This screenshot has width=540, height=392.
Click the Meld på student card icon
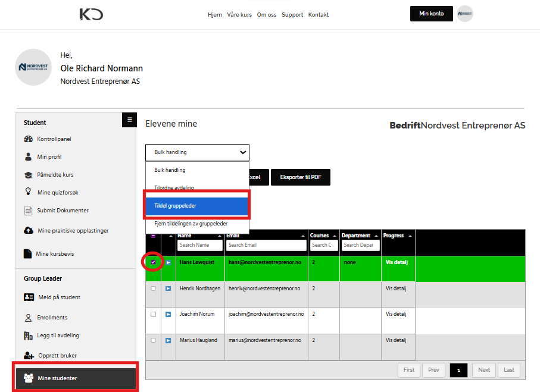(29, 297)
